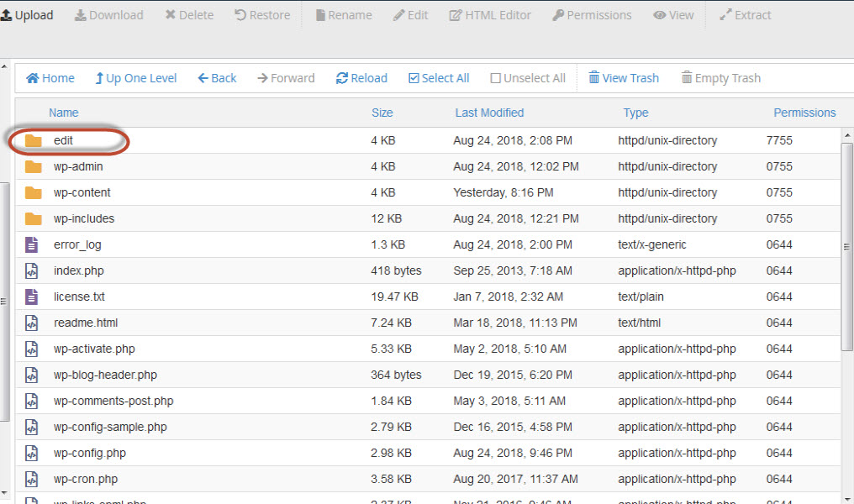Click the Upload toolbar icon
The width and height of the screenshot is (854, 504).
click(6, 15)
